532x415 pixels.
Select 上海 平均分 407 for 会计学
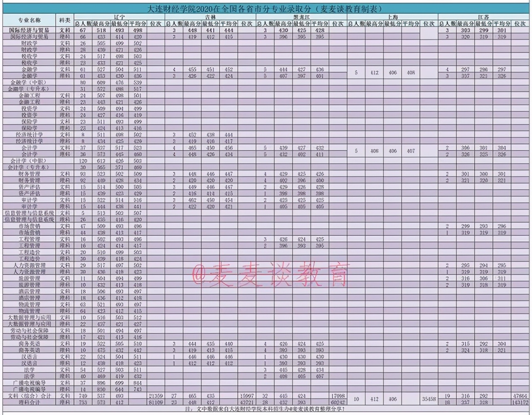[x=411, y=151]
